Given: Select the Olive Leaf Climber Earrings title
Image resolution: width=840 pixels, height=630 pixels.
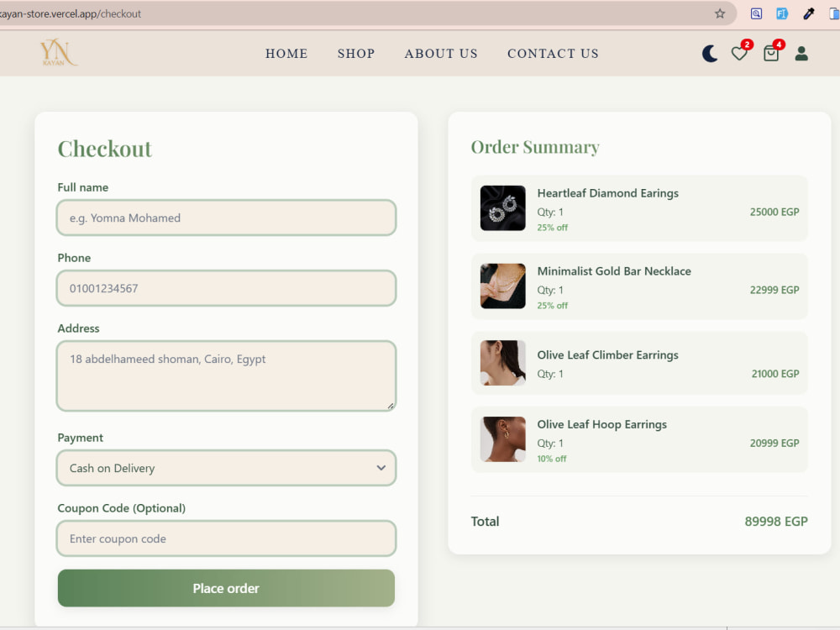Looking at the screenshot, I should [608, 355].
